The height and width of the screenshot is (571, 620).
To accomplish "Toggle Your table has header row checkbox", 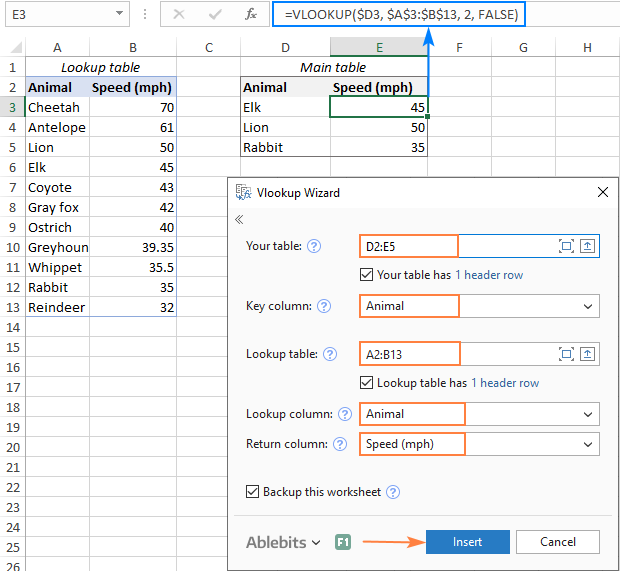I will tap(366, 275).
